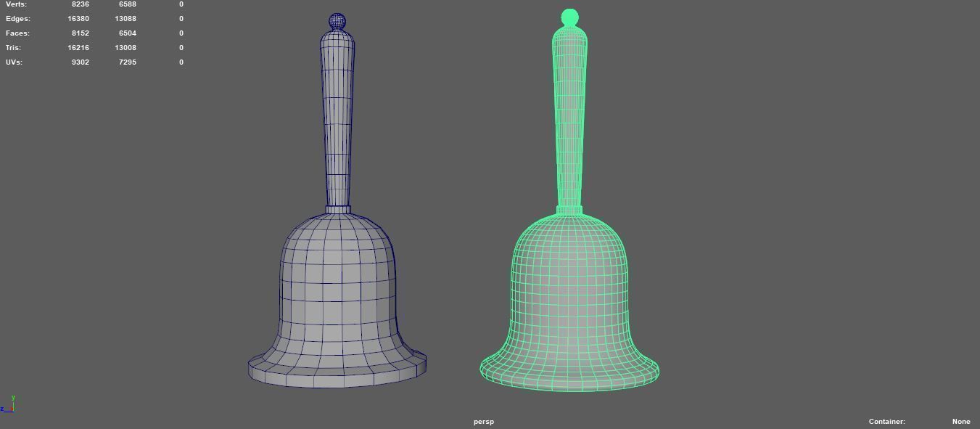Click the 'Container:' heads-up label

pyautogui.click(x=887, y=422)
